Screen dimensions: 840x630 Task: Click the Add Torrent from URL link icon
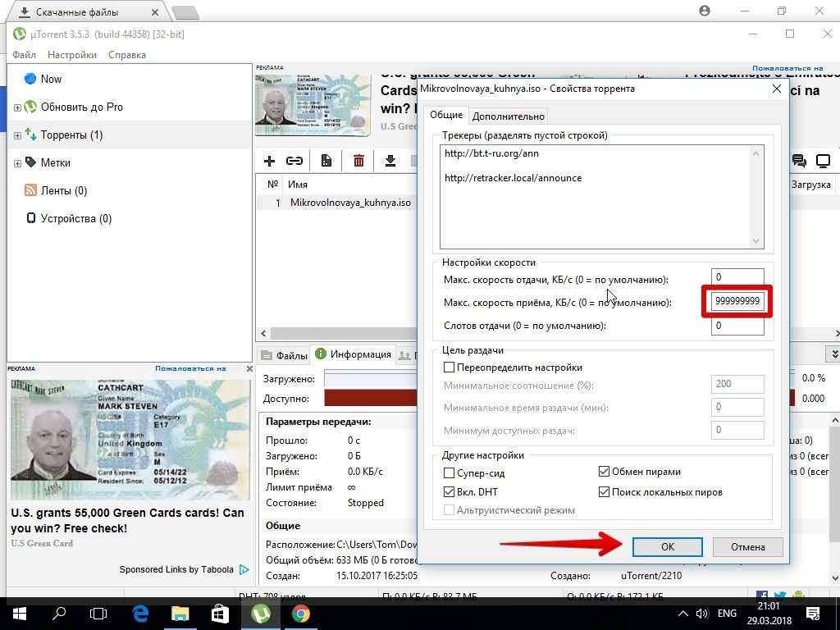[294, 161]
